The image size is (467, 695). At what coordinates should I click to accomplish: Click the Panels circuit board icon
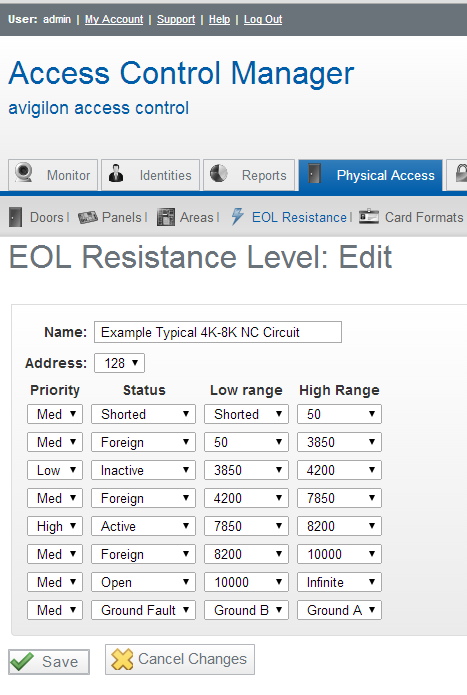click(88, 218)
